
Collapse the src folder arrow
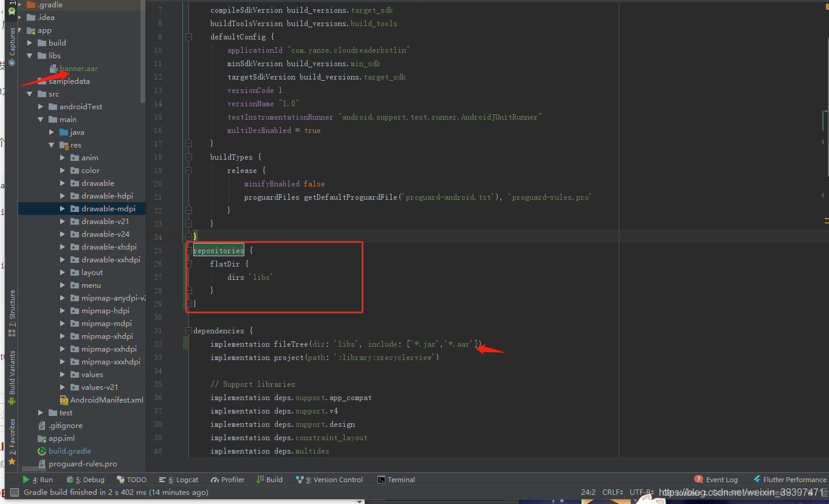[30, 94]
